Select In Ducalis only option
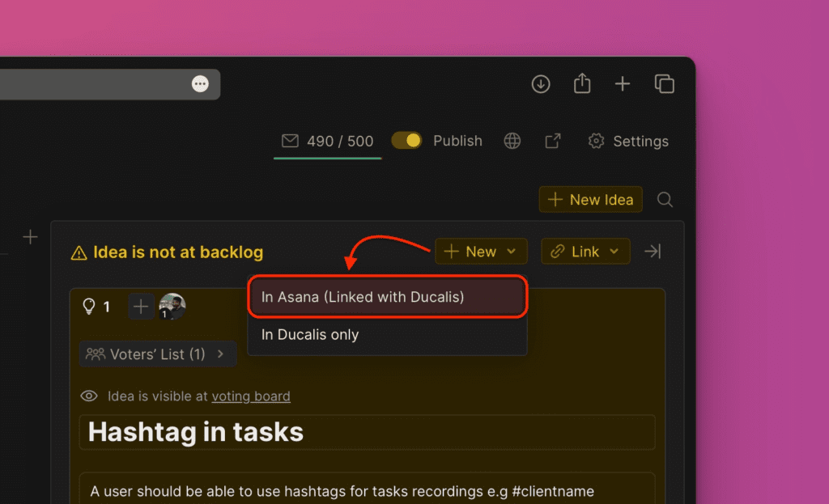Image resolution: width=829 pixels, height=504 pixels. 387,334
